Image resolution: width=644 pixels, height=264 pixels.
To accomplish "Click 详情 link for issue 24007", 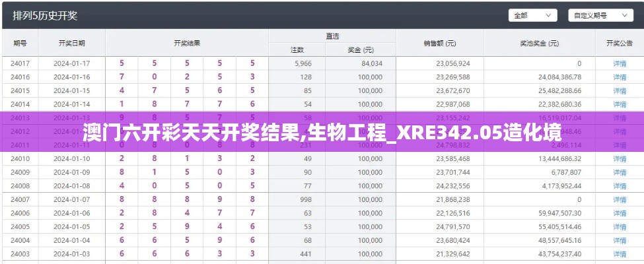I will [619, 199].
